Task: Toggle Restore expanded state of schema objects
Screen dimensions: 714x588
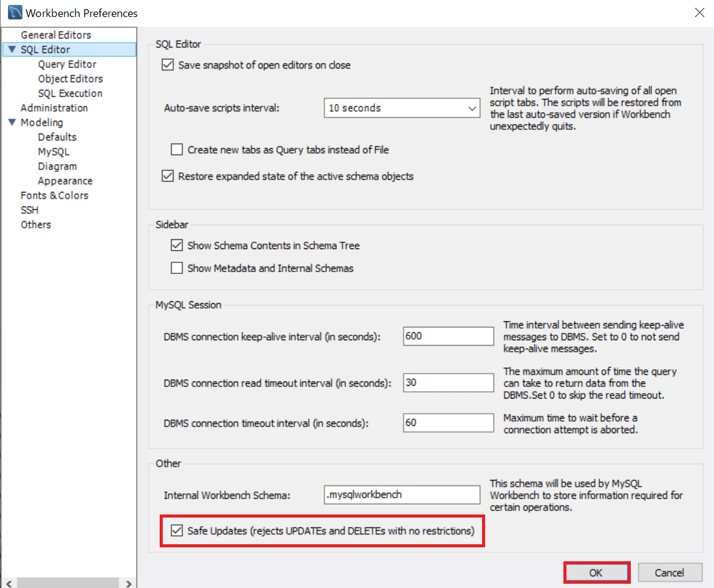Action: [168, 176]
